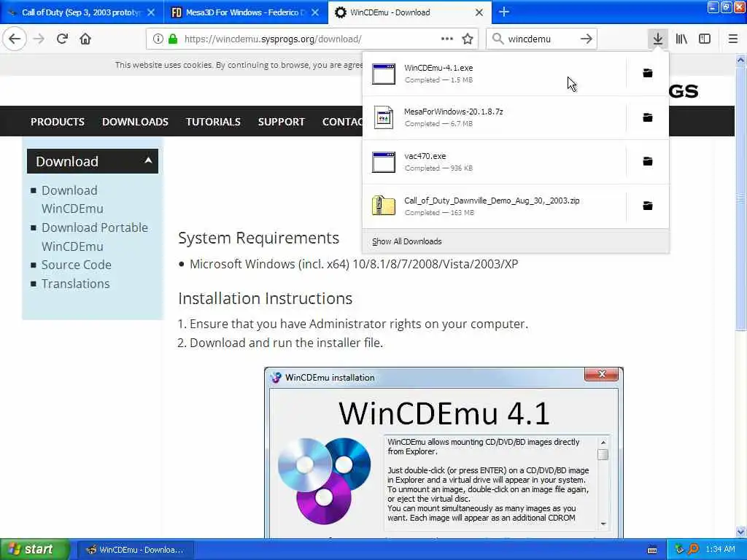
Task: Click WinCDEmu taskbar window button
Action: pos(135,550)
